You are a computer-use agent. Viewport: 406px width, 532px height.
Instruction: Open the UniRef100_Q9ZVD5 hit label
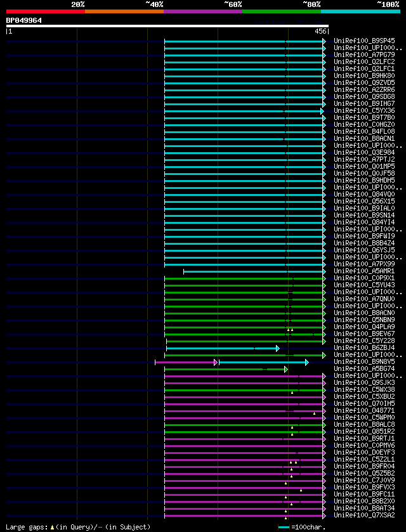click(x=364, y=83)
